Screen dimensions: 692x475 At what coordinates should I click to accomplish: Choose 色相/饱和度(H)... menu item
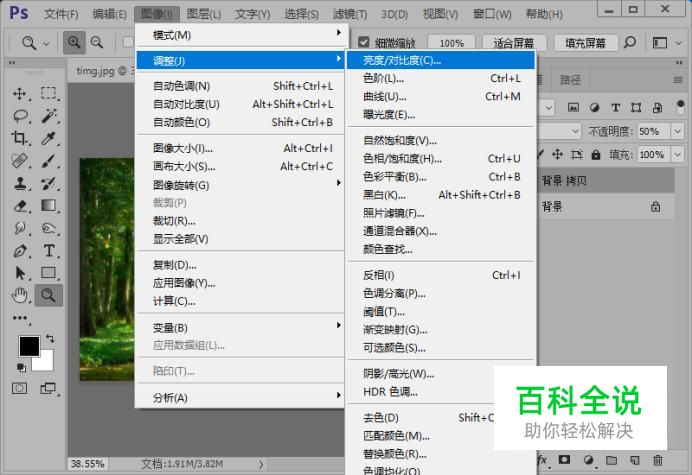coord(441,159)
